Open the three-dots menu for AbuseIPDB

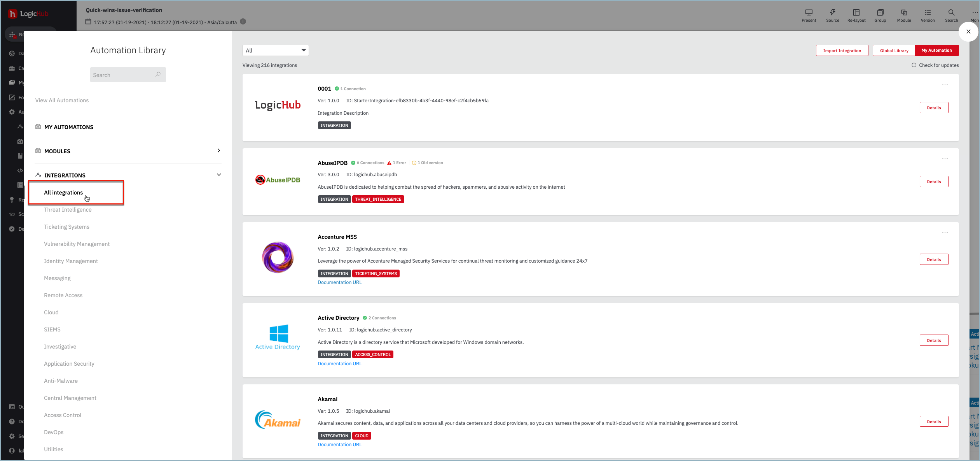click(x=945, y=159)
